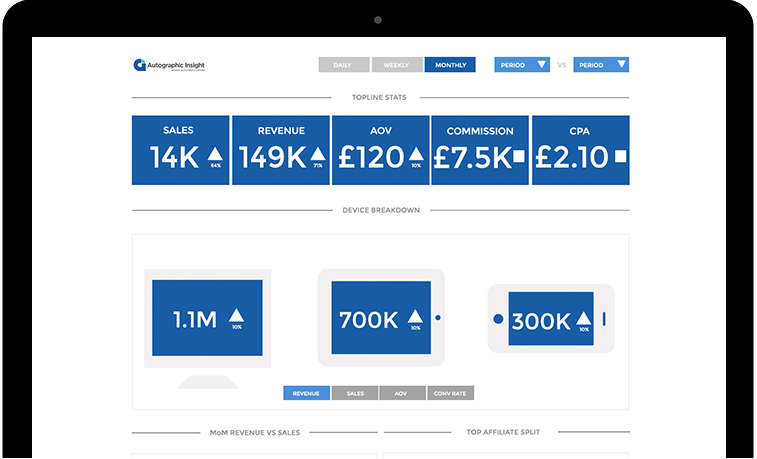Click the up arrow in the Sales tile
The image size is (757, 459).
pos(214,154)
